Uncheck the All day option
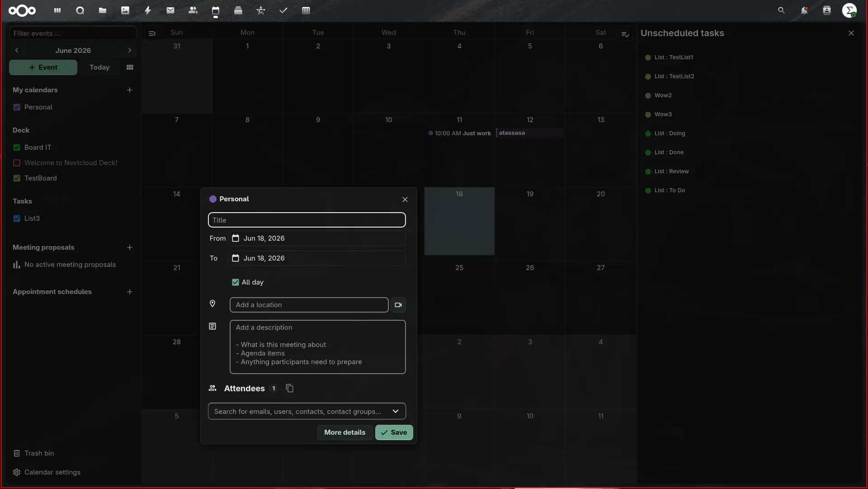Image resolution: width=868 pixels, height=489 pixels. point(236,282)
